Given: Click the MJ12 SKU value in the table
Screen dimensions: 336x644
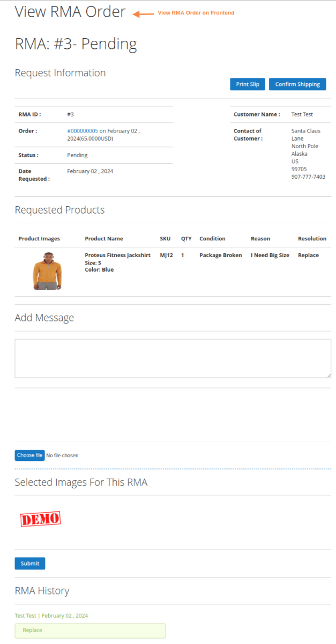Looking at the screenshot, I should pyautogui.click(x=165, y=255).
